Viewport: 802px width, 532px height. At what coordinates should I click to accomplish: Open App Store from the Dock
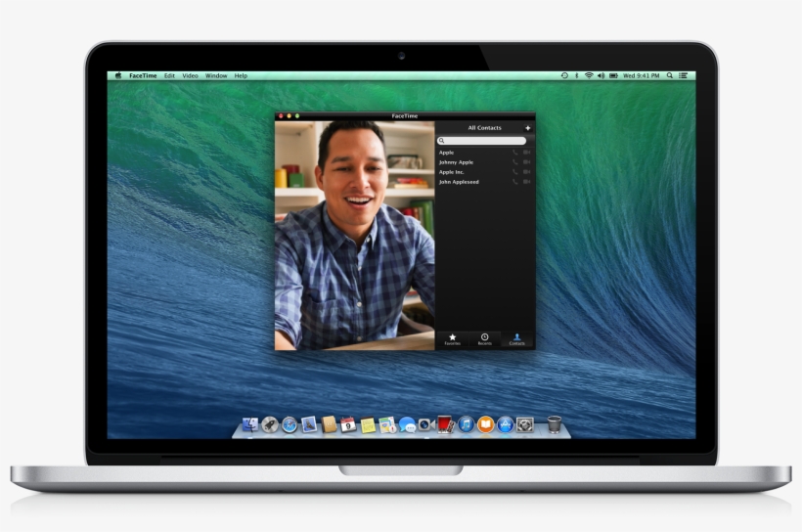(x=506, y=424)
